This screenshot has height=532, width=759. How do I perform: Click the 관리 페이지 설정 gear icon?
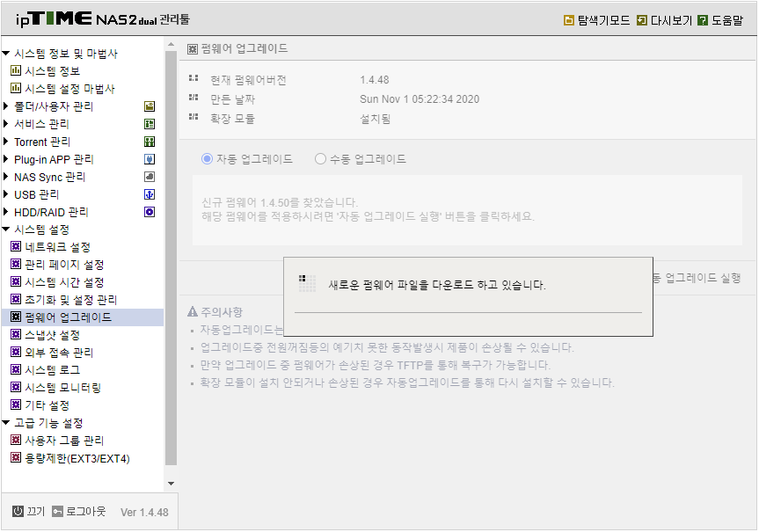[16, 265]
